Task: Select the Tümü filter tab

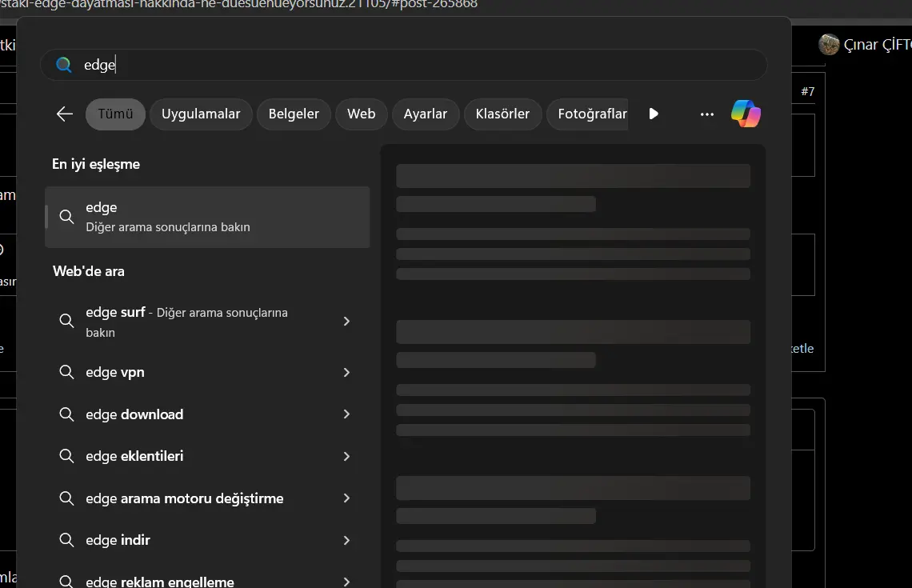Action: tap(115, 114)
